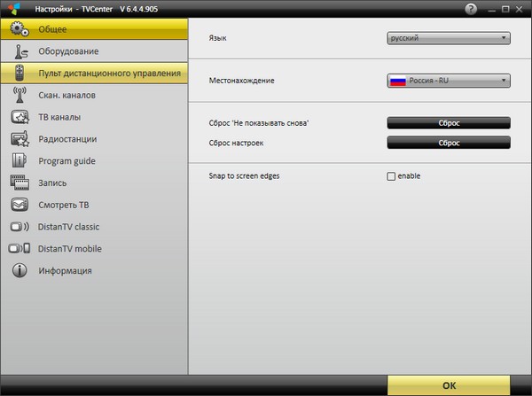
Task: Open the Оборудование settings section
Action: [x=94, y=51]
